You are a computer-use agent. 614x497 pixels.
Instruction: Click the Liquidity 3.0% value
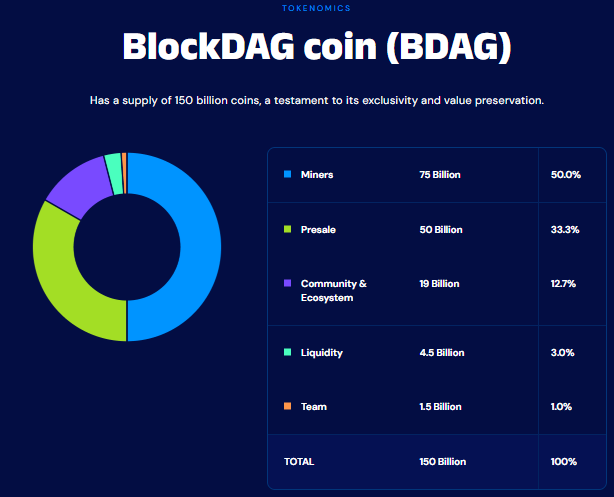click(563, 352)
